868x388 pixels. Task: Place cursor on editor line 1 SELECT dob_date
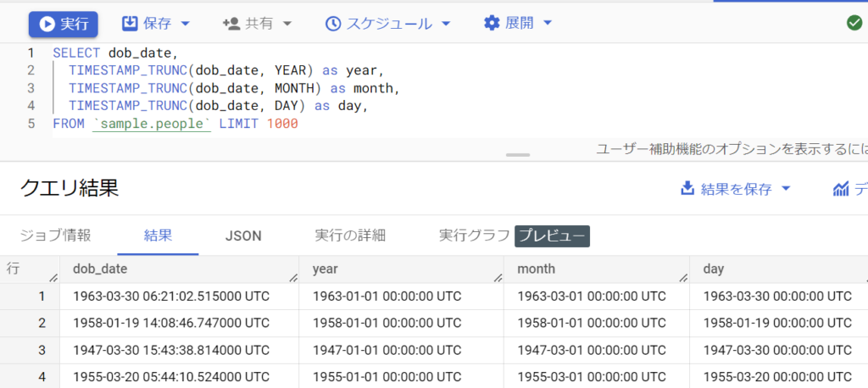pos(115,53)
